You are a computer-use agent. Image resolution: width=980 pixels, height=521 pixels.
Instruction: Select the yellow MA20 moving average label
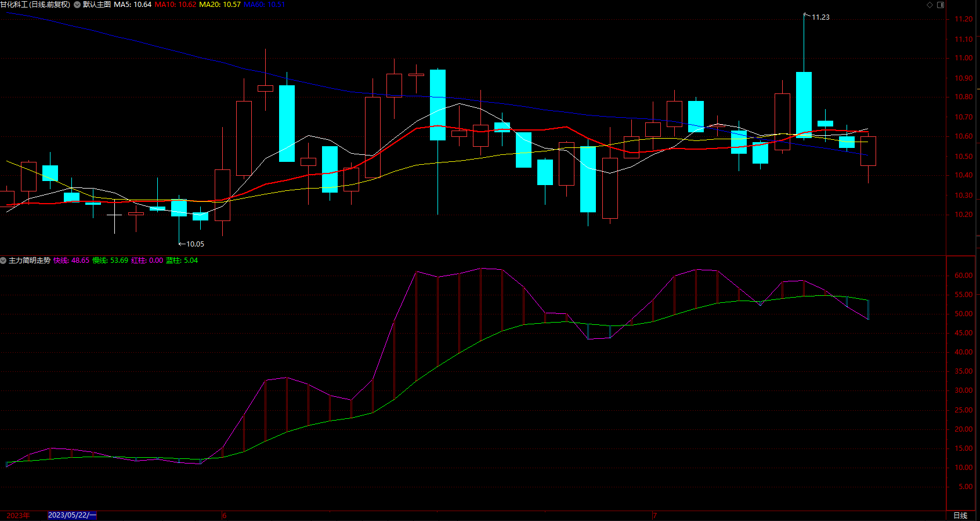click(220, 5)
